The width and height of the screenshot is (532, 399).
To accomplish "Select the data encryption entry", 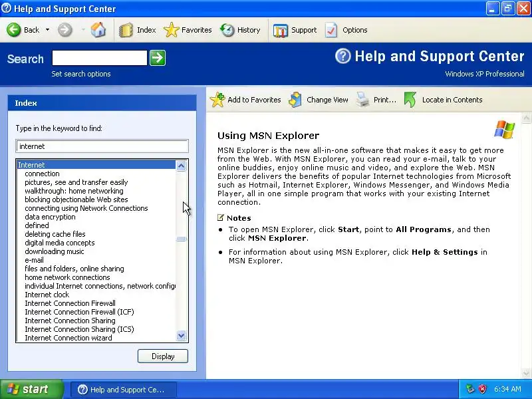I will point(51,217).
